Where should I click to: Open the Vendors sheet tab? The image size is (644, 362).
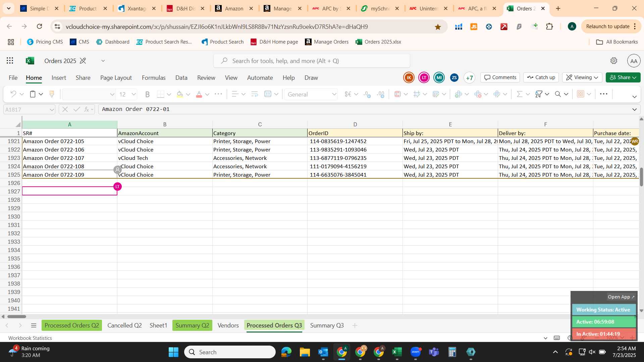(x=228, y=325)
